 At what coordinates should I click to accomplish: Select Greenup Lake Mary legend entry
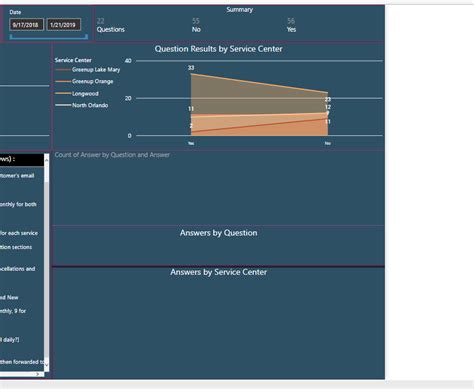(88, 70)
